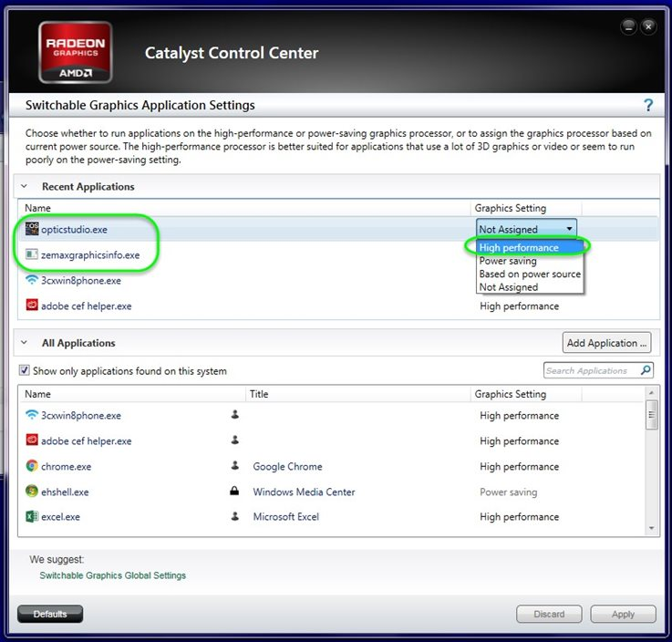Click the Google Chrome title cell
Viewport: 672px width, 642px height.
[x=287, y=466]
